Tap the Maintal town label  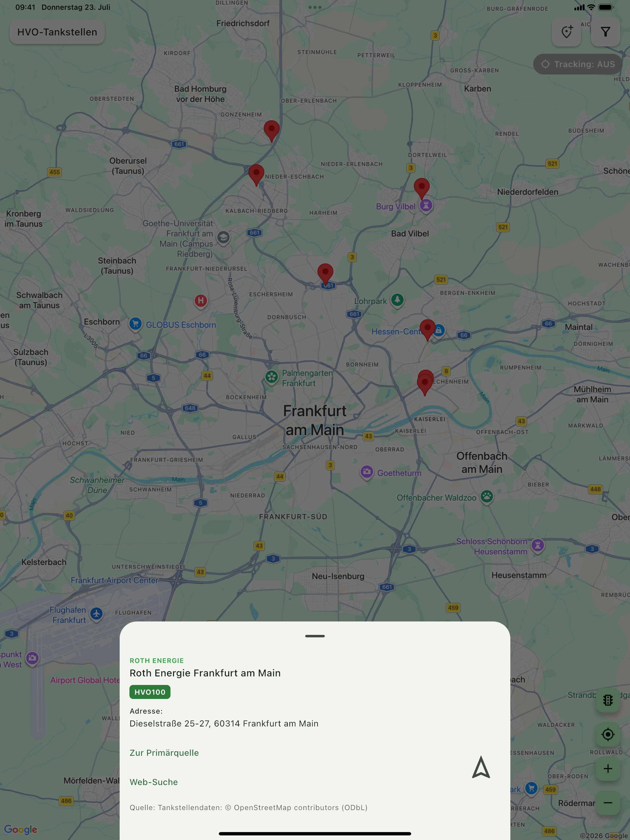pyautogui.click(x=578, y=327)
